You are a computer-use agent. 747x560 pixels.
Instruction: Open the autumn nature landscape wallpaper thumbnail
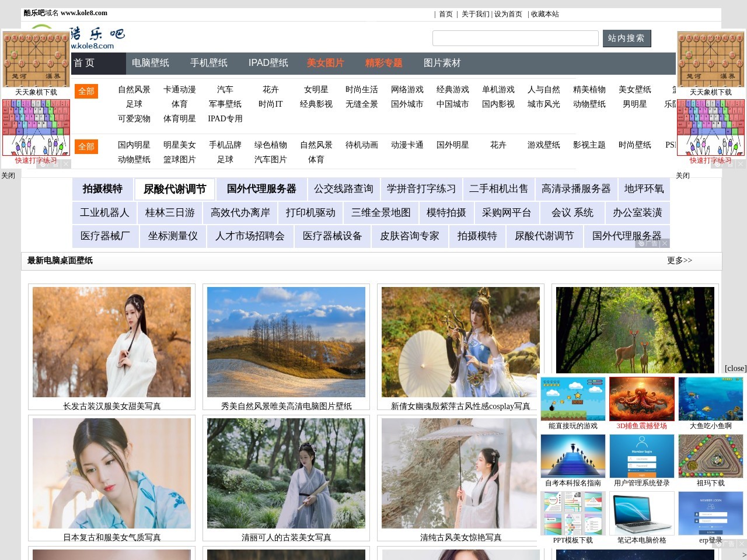pyautogui.click(x=286, y=342)
